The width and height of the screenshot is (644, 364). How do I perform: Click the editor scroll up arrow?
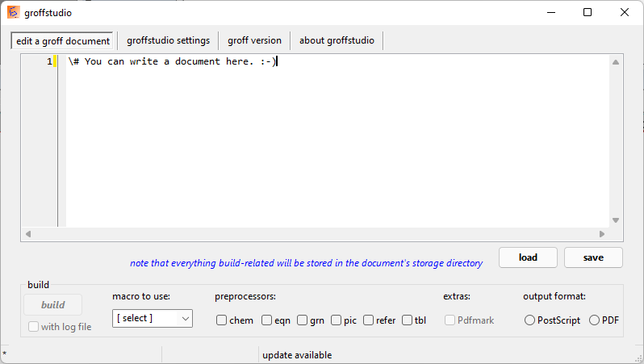click(x=616, y=62)
